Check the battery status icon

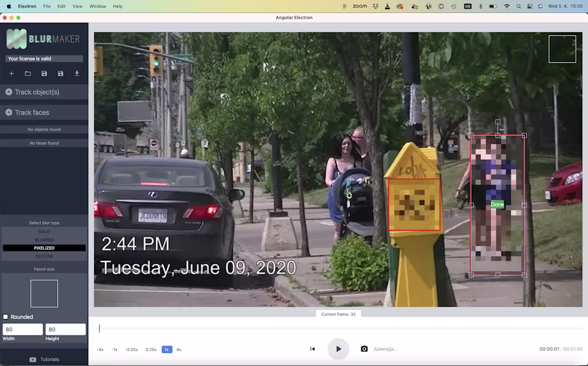tap(493, 6)
